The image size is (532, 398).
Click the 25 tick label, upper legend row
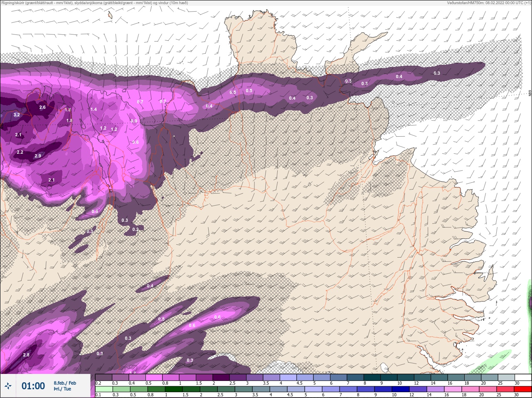pyautogui.click(x=500, y=383)
